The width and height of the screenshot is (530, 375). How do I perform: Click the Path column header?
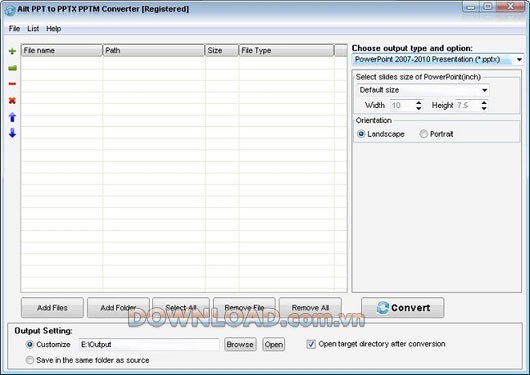tap(153, 50)
